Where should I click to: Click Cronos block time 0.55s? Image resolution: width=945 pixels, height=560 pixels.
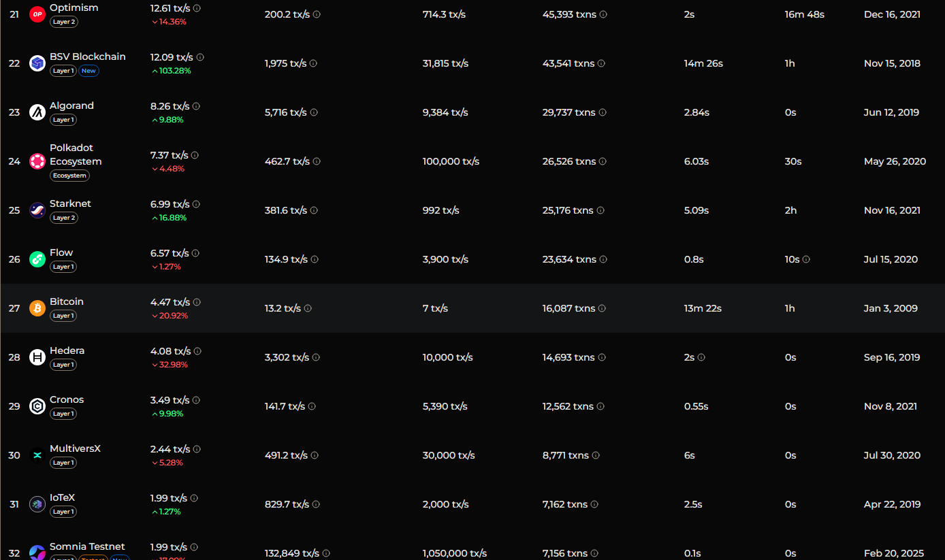coord(696,406)
